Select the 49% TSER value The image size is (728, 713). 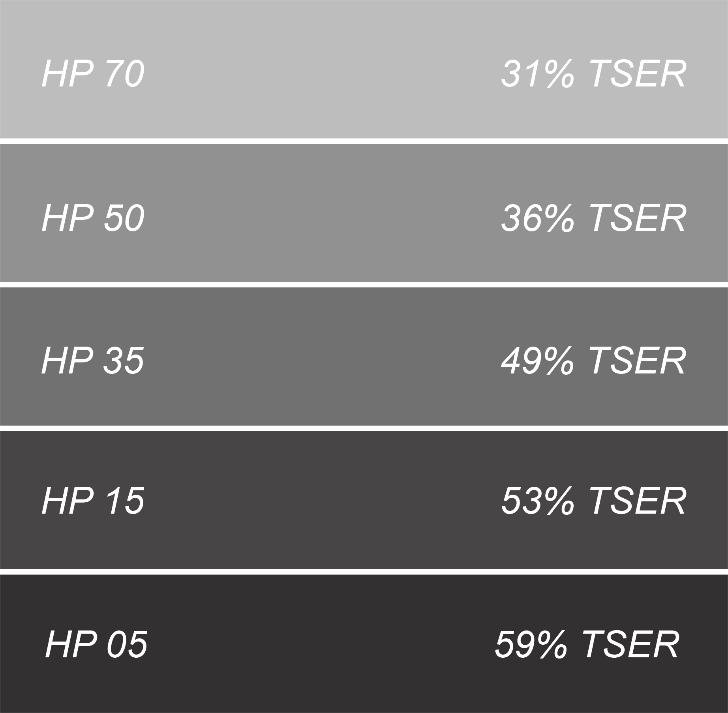click(593, 360)
